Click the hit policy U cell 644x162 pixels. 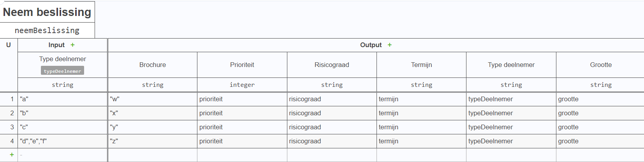pos(9,45)
